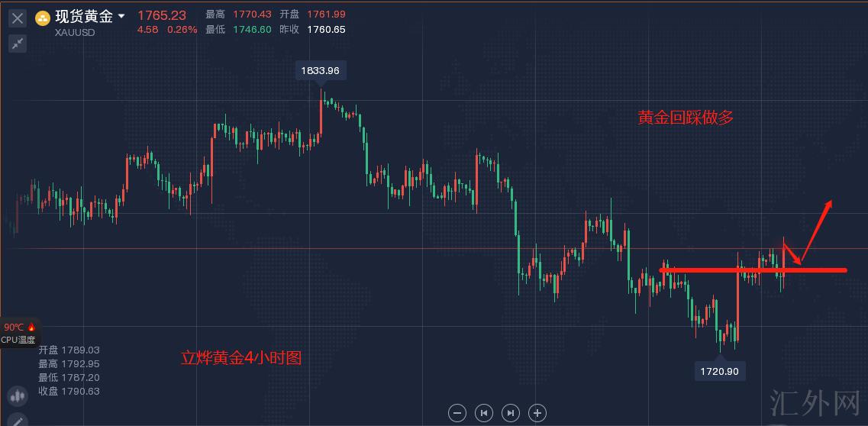The height and width of the screenshot is (426, 868).
Task: Click the CPU温度 90℃ temperature widget
Action: pyautogui.click(x=18, y=333)
